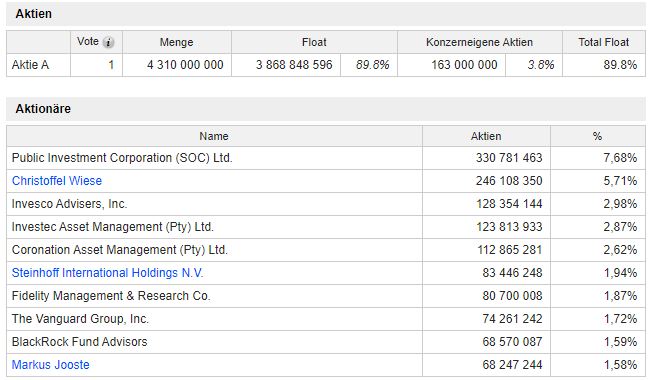The image size is (653, 380).
Task: Click the percent column header
Action: pos(597,136)
